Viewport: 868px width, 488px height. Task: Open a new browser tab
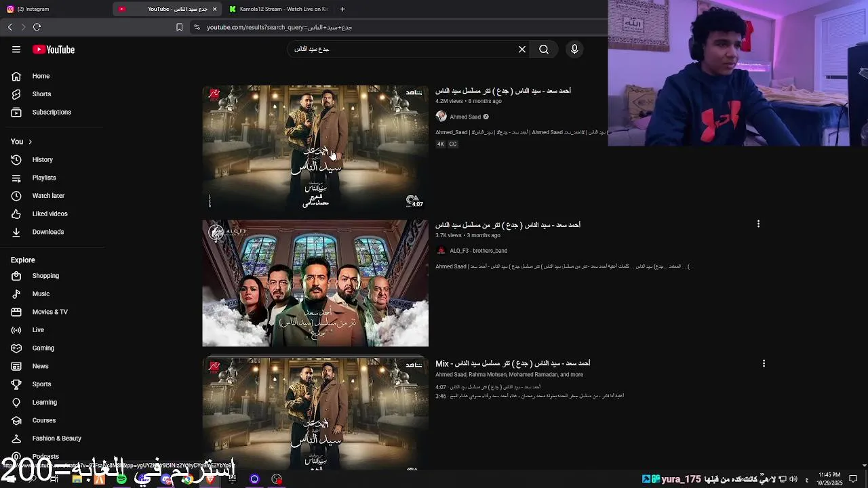pos(342,9)
